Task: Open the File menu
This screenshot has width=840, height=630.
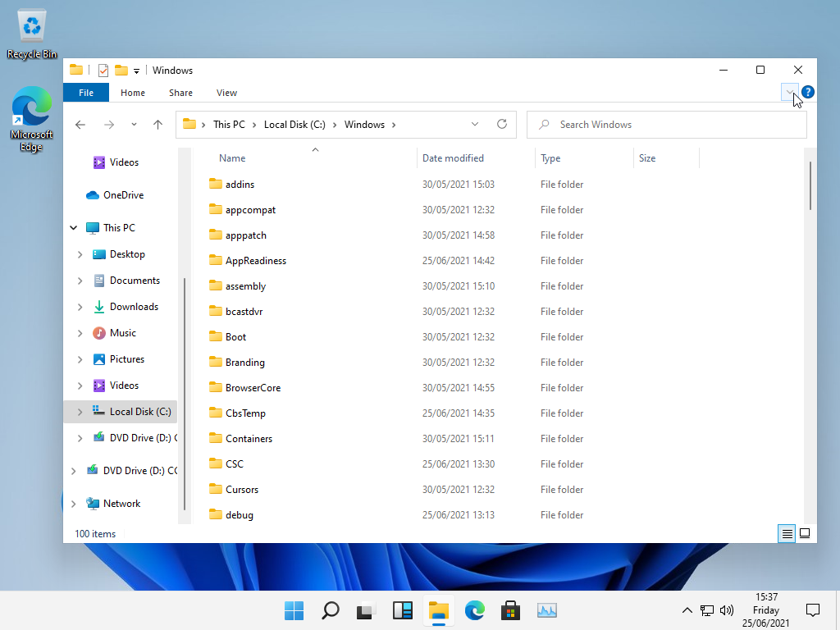Action: 86,93
